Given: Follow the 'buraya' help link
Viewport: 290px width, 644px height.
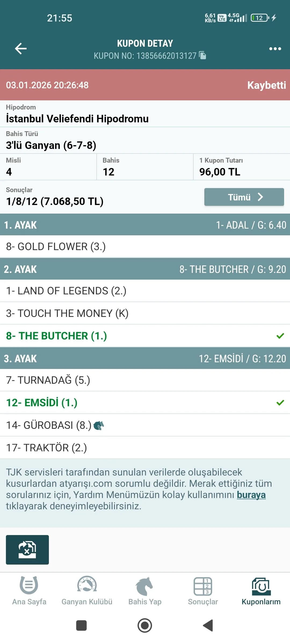Looking at the screenshot, I should pyautogui.click(x=251, y=495).
